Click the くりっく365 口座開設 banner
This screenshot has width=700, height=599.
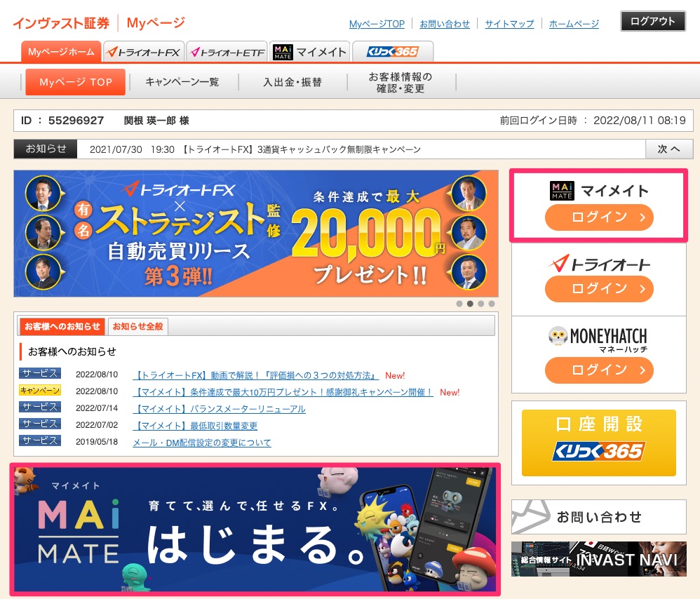(599, 443)
